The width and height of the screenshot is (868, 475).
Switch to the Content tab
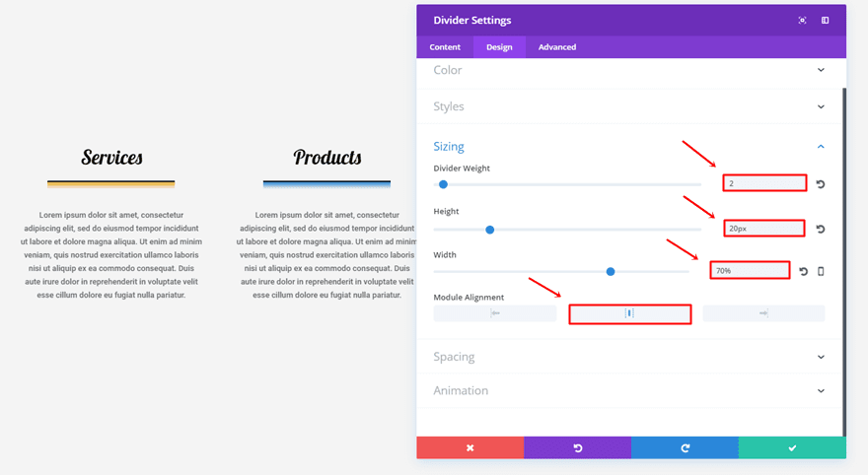click(445, 47)
